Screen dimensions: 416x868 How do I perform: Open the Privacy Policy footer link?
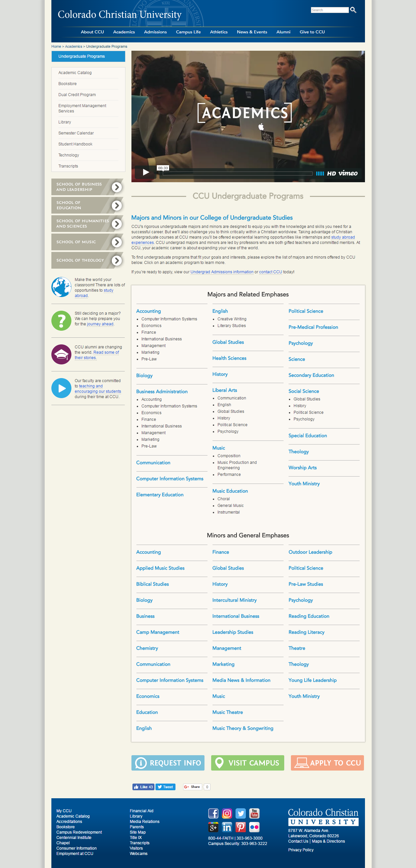click(x=301, y=850)
